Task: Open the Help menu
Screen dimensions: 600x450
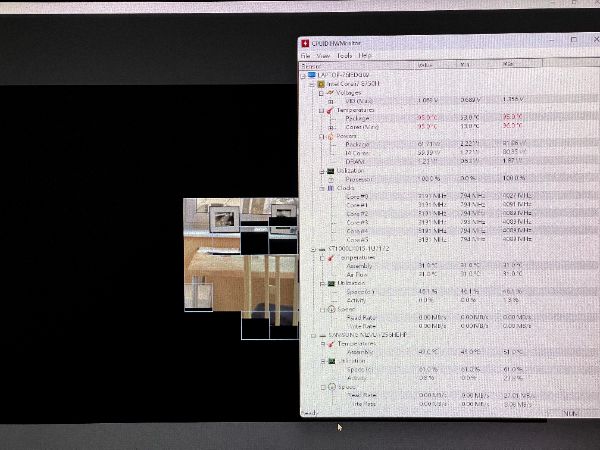Action: tap(365, 55)
